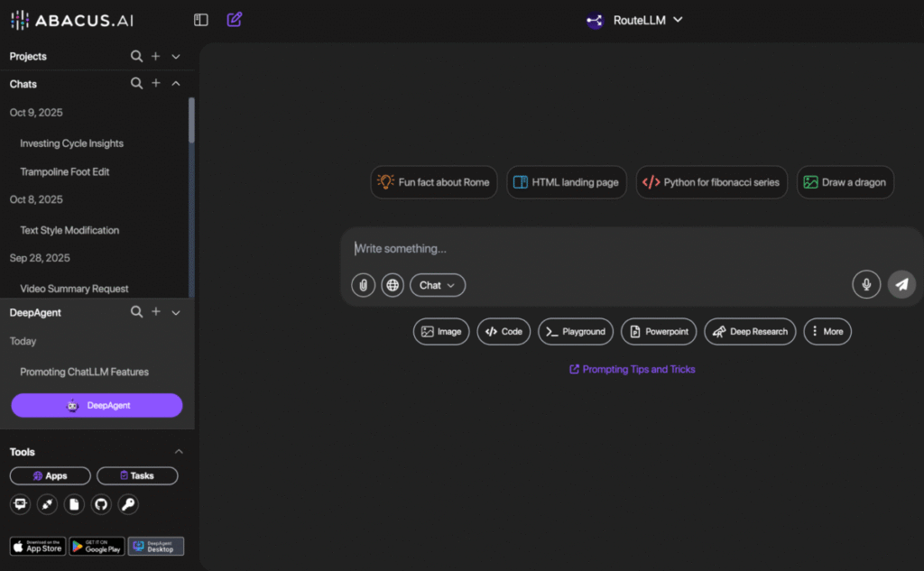Open the Chat mode dropdown
Image resolution: width=924 pixels, height=571 pixels.
438,285
